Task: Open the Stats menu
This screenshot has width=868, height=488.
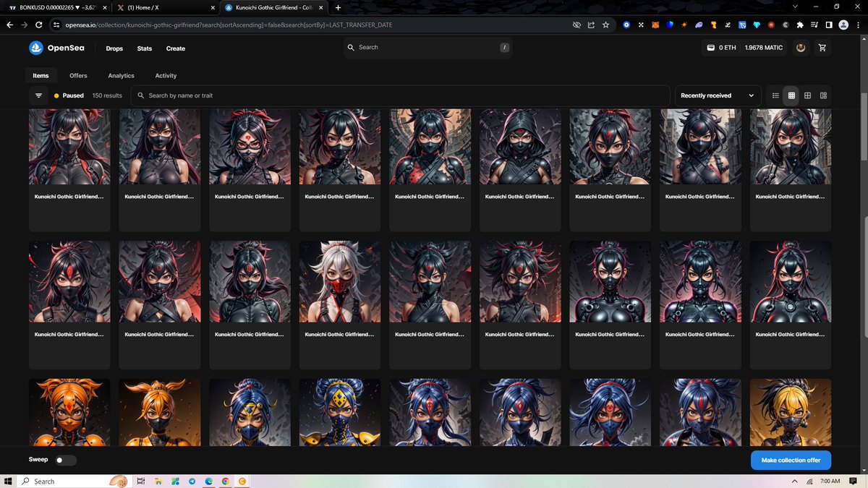Action: [145, 48]
